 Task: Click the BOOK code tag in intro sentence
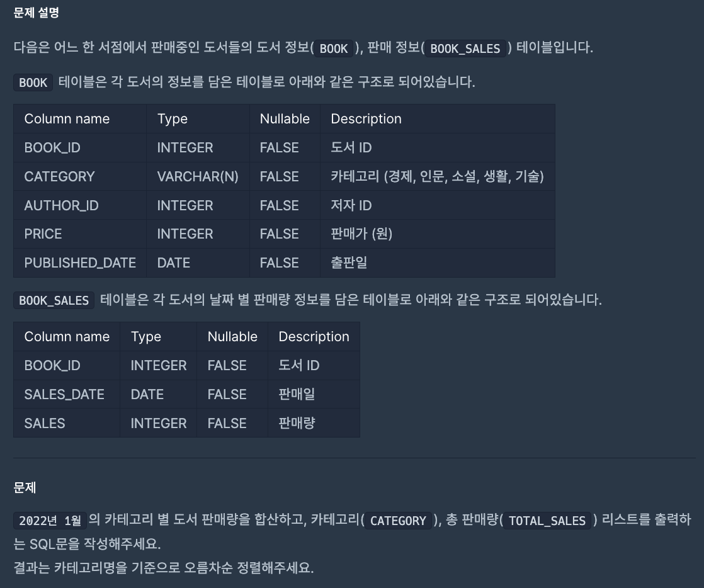(x=334, y=48)
